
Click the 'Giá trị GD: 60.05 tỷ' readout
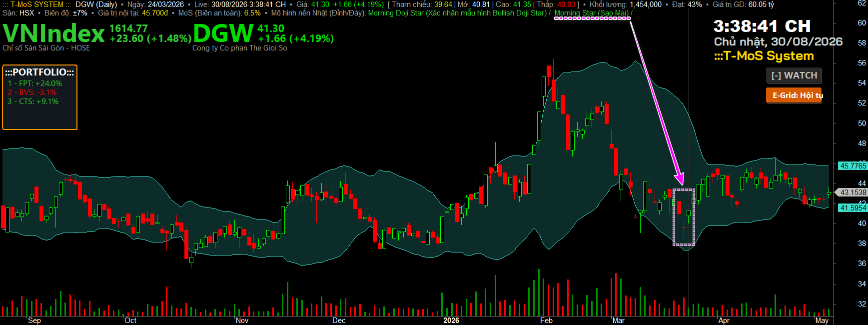point(744,4)
